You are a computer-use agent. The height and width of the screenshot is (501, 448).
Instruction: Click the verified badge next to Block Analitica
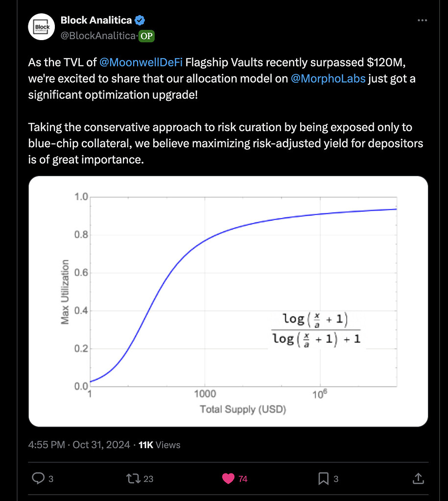point(140,20)
